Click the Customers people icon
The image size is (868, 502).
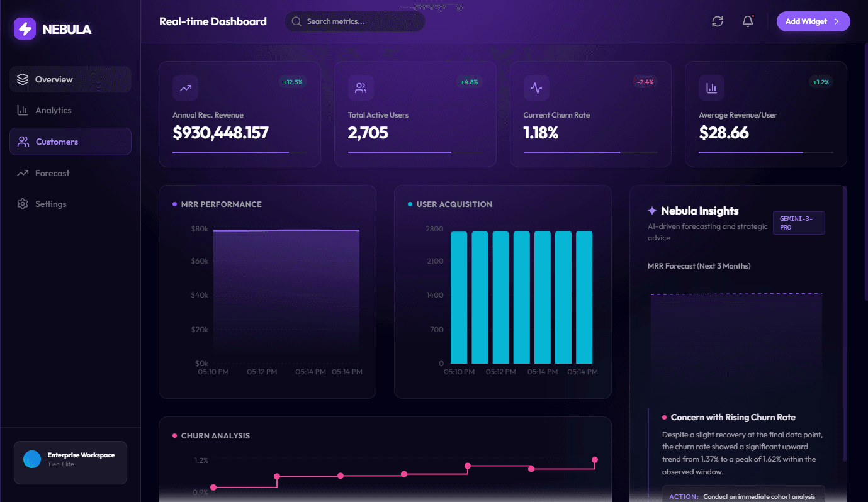23,142
